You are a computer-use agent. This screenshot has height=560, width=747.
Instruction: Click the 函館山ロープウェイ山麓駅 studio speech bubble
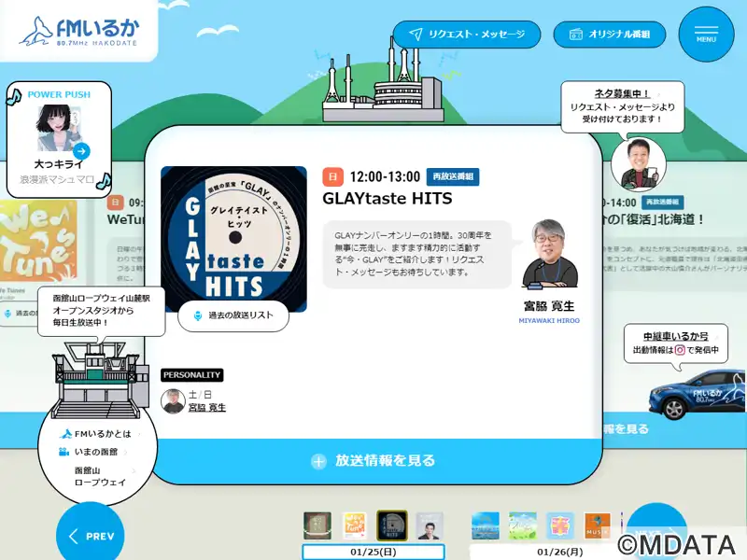[101, 310]
